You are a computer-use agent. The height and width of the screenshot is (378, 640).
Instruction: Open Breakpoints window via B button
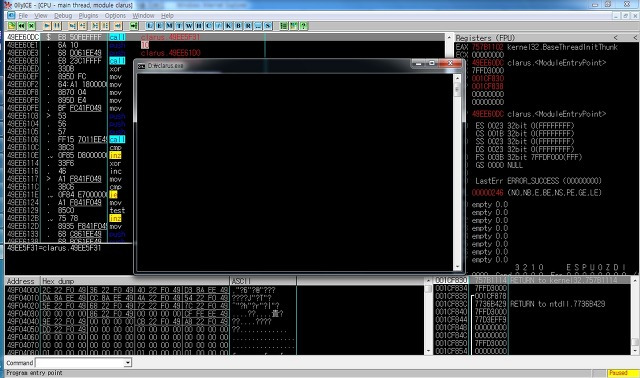click(238, 26)
